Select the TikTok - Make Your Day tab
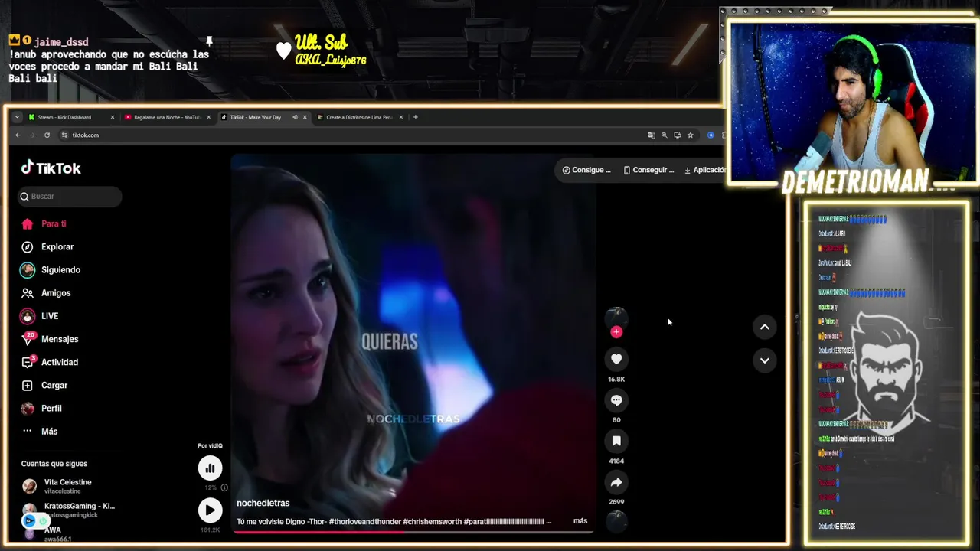This screenshot has height=551, width=980. coord(256,117)
